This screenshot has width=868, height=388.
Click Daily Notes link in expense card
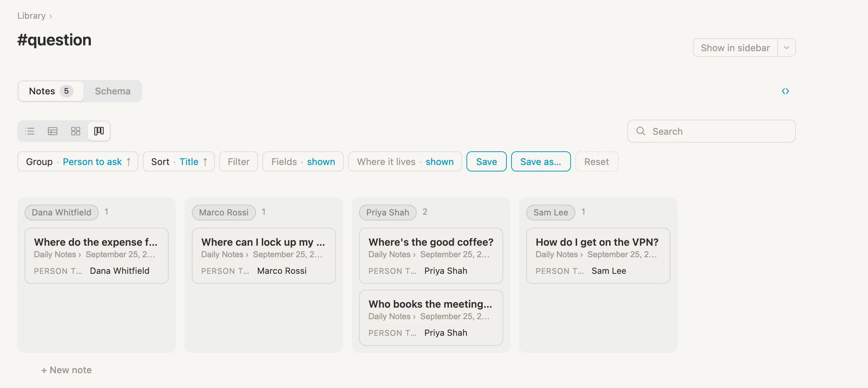[x=55, y=254]
